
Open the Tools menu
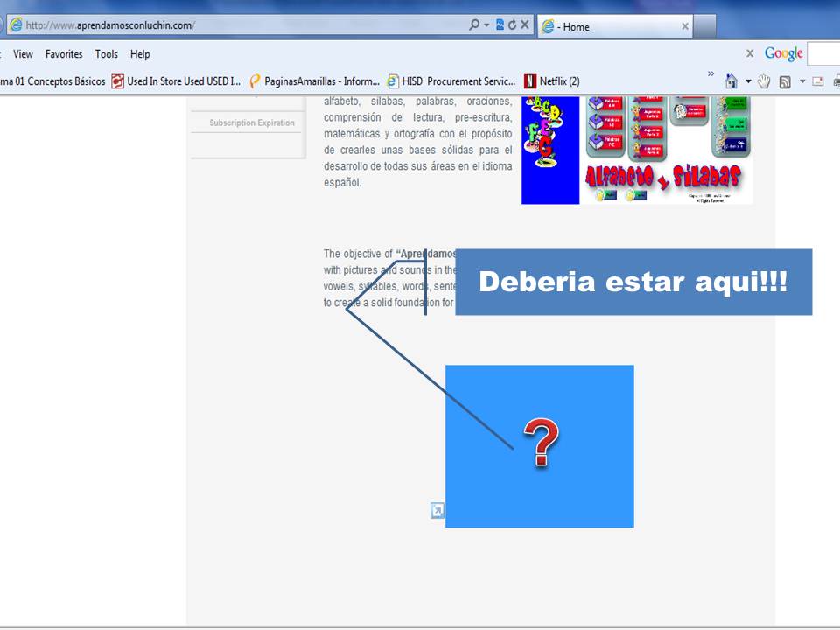pos(106,54)
